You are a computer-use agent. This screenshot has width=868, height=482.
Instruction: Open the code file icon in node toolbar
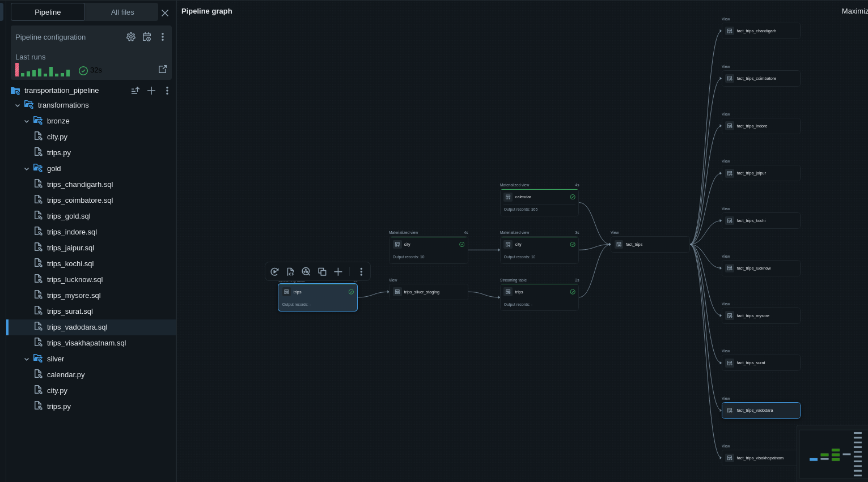point(290,271)
